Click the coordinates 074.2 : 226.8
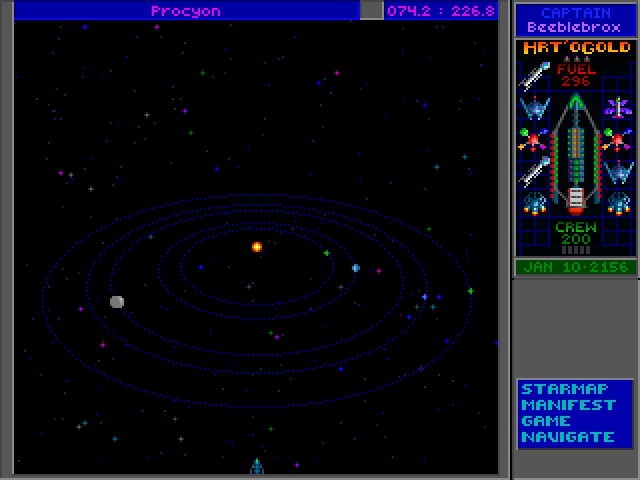Image resolution: width=640 pixels, height=480 pixels. point(441,11)
